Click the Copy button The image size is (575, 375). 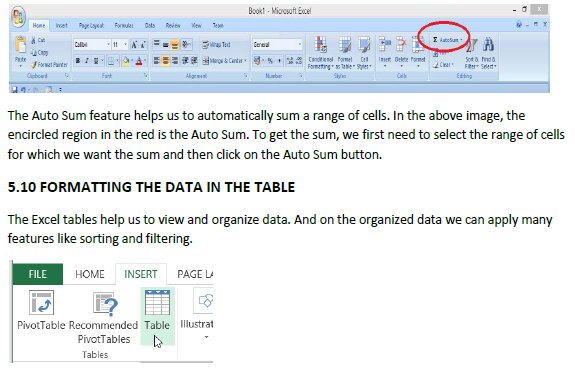click(x=40, y=52)
